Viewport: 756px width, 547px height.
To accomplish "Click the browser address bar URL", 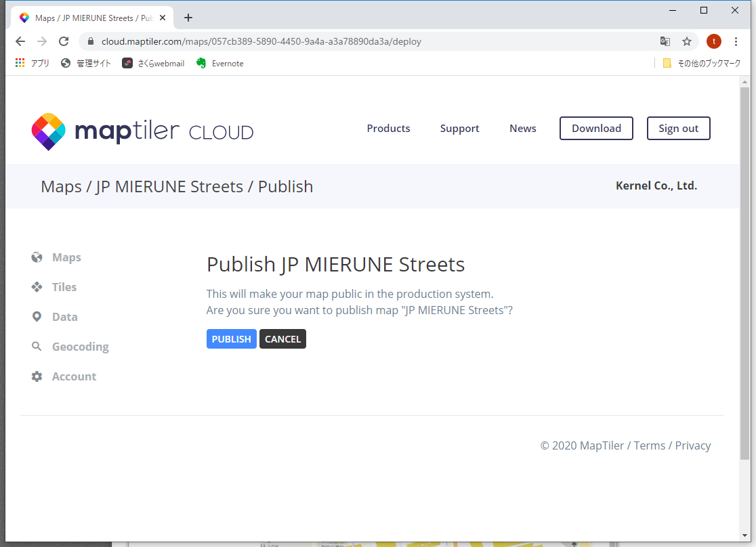I will pyautogui.click(x=261, y=41).
